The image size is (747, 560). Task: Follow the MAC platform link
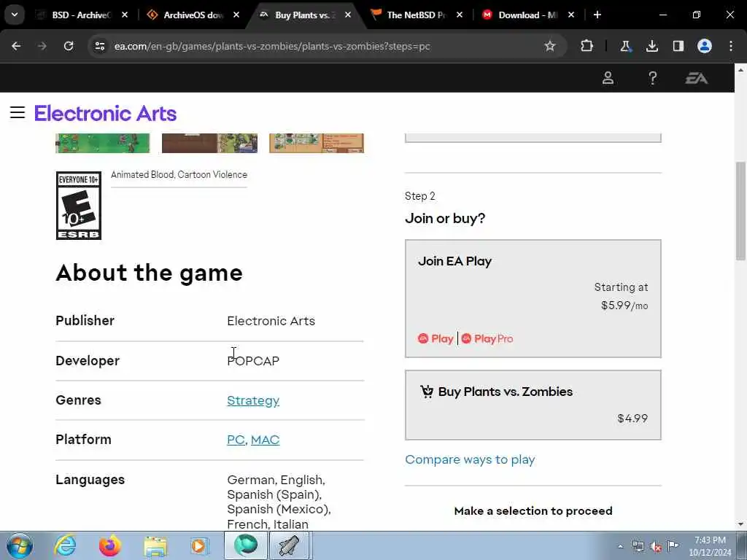(266, 440)
